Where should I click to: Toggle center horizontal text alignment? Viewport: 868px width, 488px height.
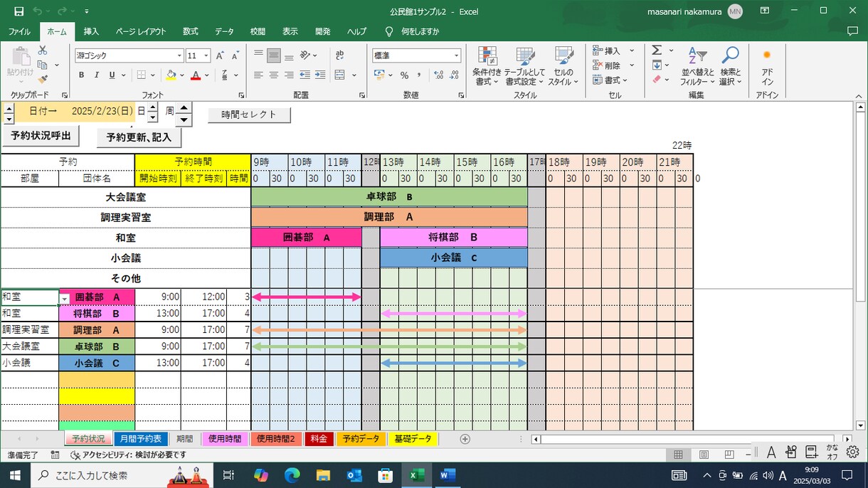274,75
